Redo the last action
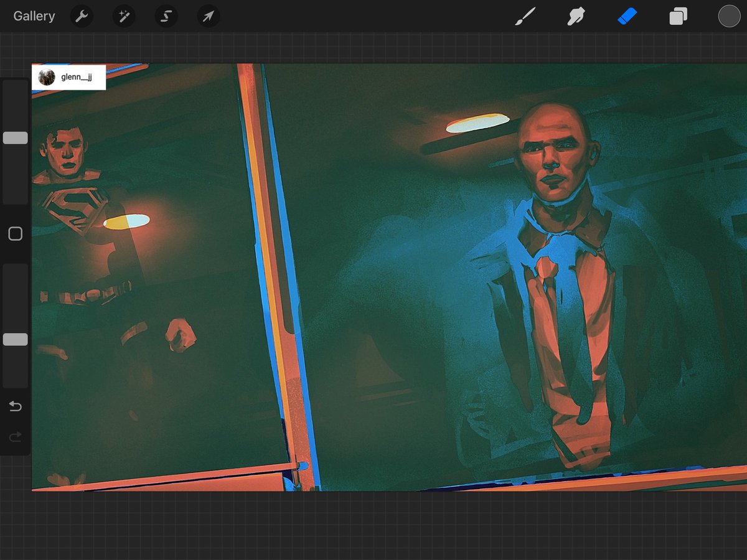 pyautogui.click(x=16, y=437)
